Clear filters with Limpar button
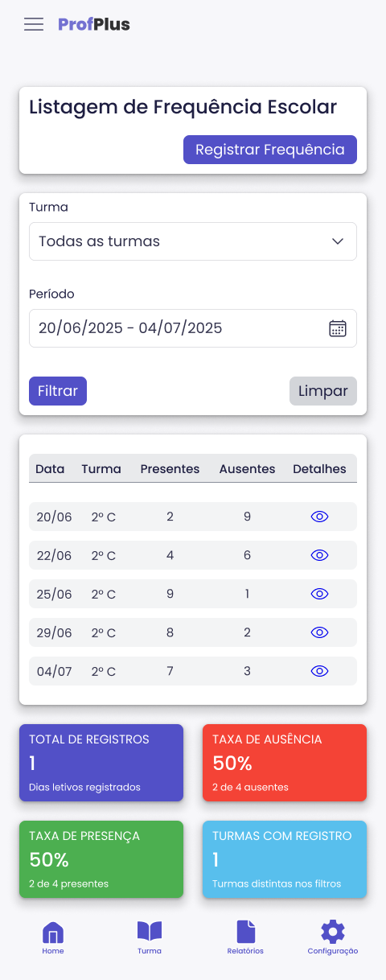 323,391
